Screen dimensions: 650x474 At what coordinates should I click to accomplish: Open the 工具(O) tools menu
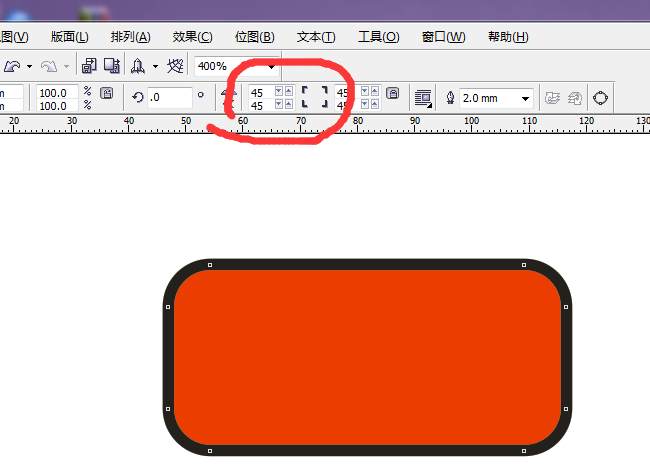pyautogui.click(x=378, y=37)
